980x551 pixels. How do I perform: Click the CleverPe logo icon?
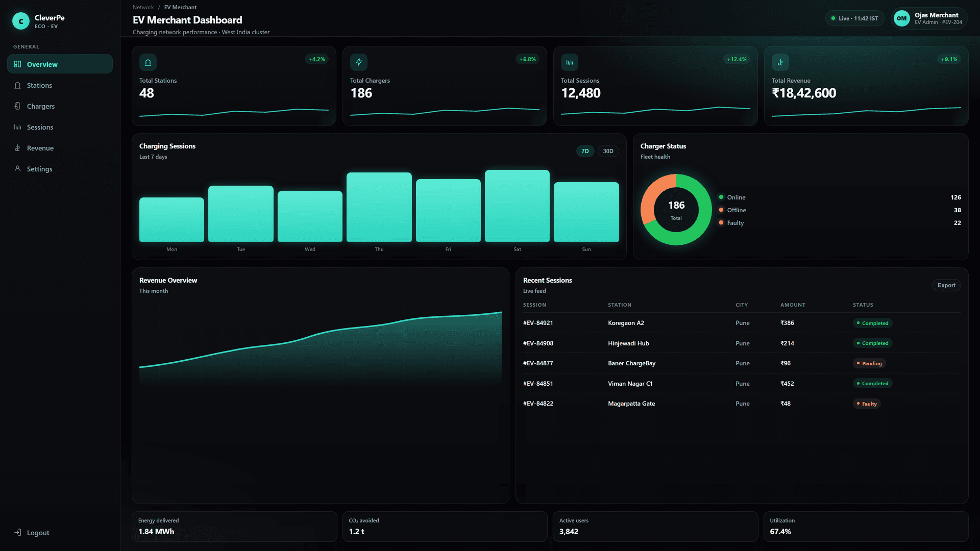point(21,21)
